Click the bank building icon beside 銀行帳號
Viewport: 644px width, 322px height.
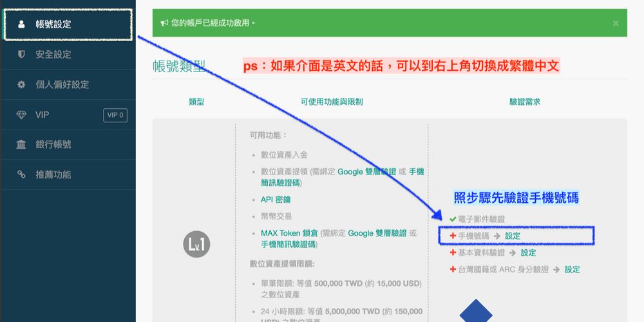[x=21, y=144]
